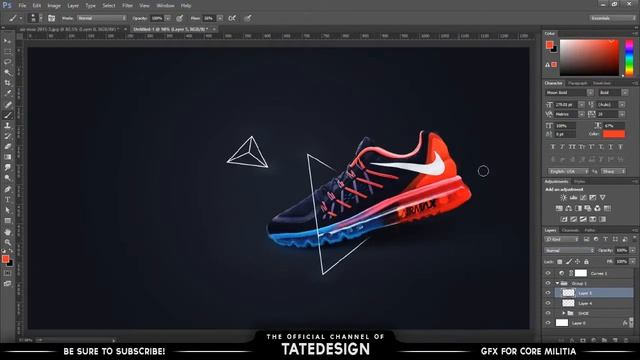
Task: Open the File menu
Action: point(22,6)
